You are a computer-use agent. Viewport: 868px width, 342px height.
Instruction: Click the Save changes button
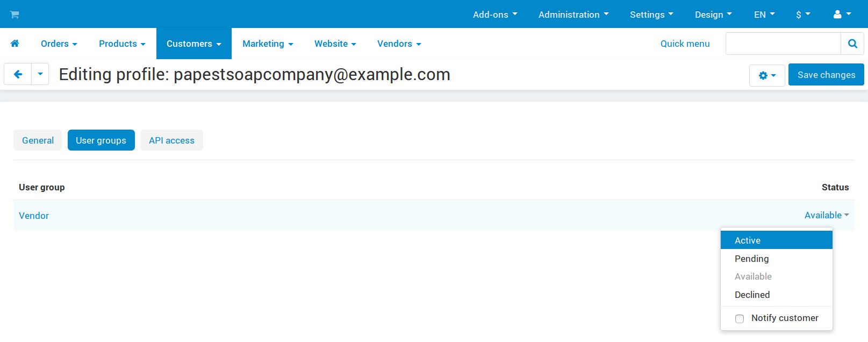coord(826,75)
